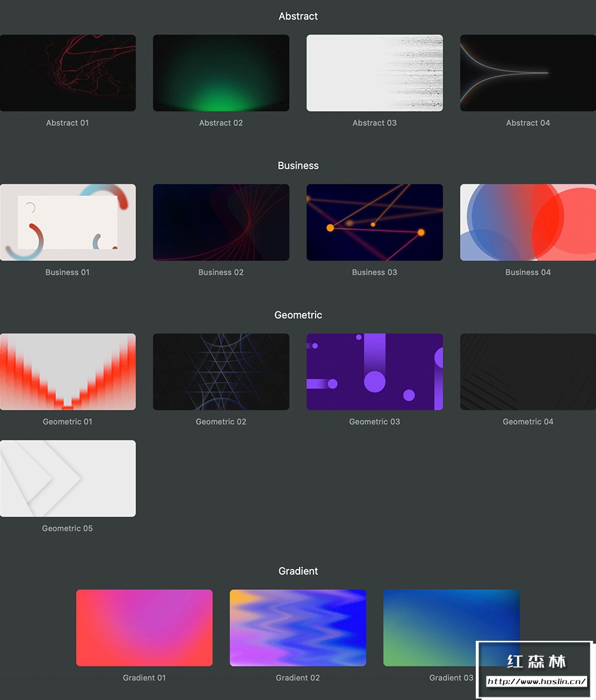Click the Business 04 label text
This screenshot has width=596, height=700.
(528, 272)
